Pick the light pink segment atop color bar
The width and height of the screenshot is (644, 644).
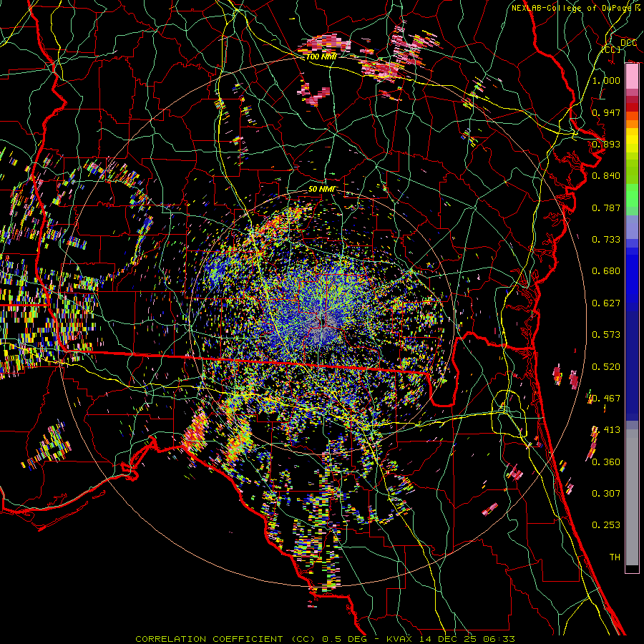tap(632, 77)
